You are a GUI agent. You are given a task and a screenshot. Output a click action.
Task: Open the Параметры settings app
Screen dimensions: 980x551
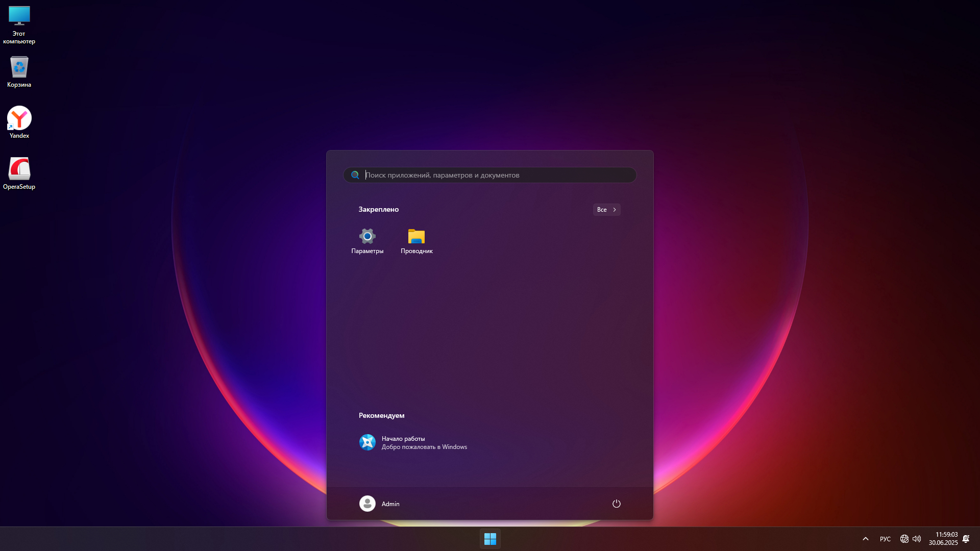pyautogui.click(x=367, y=237)
